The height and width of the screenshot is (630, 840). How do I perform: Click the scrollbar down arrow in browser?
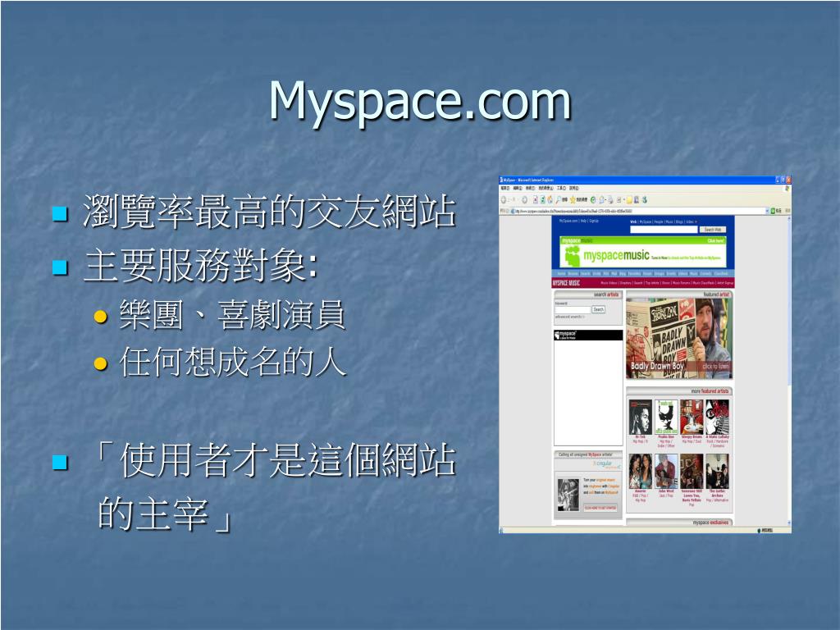point(789,523)
